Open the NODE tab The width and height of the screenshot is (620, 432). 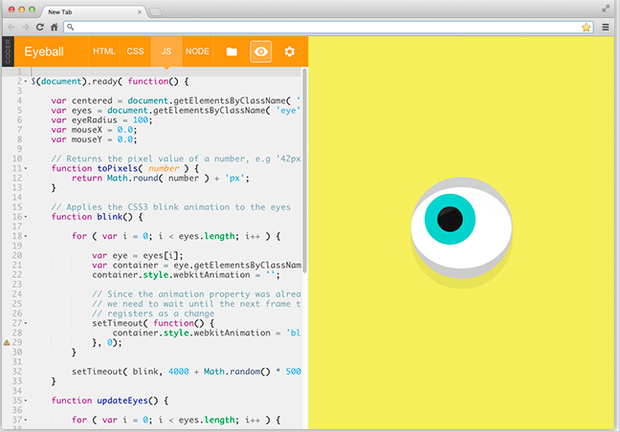tap(197, 51)
